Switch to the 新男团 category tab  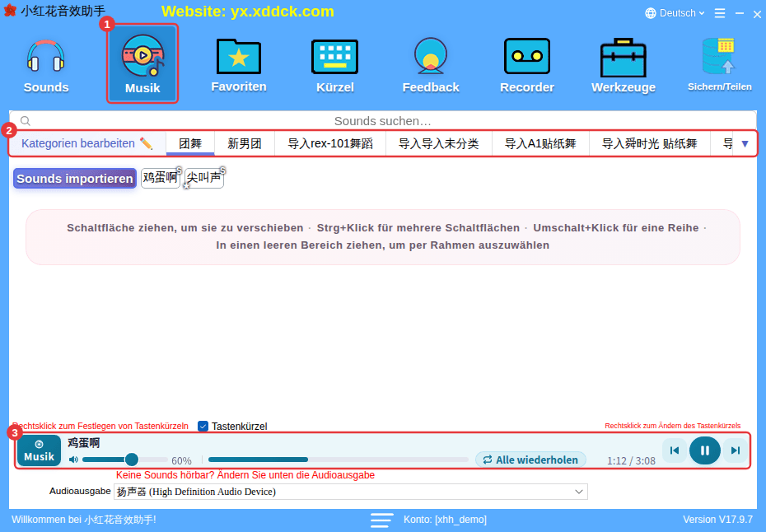point(245,143)
